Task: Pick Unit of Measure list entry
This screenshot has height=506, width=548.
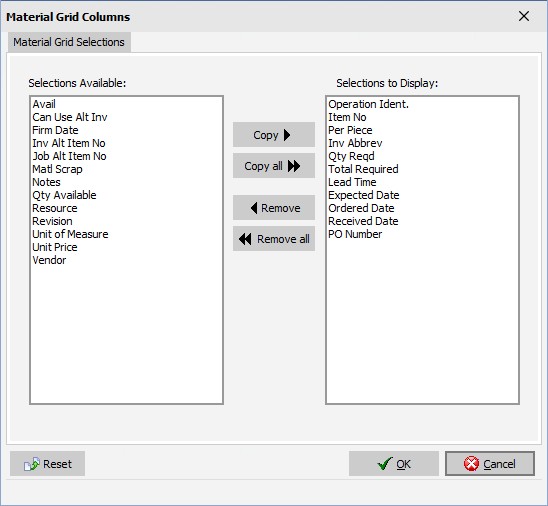Action: click(x=70, y=234)
